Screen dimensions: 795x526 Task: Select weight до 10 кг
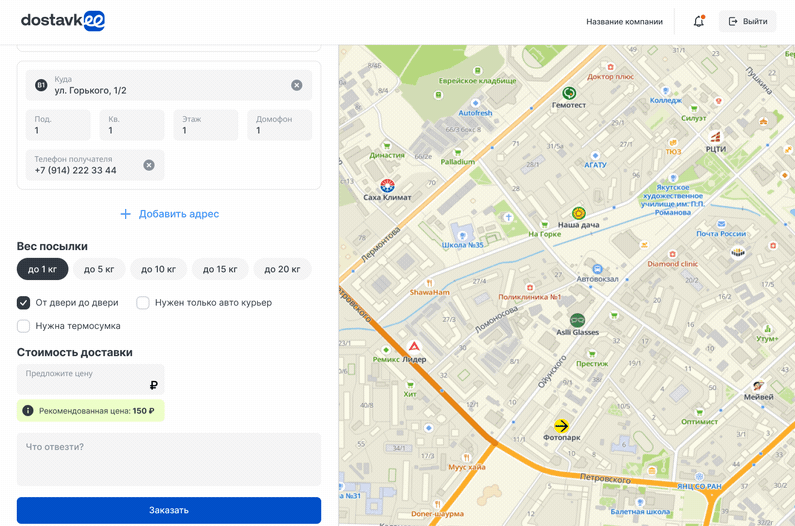pyautogui.click(x=158, y=269)
